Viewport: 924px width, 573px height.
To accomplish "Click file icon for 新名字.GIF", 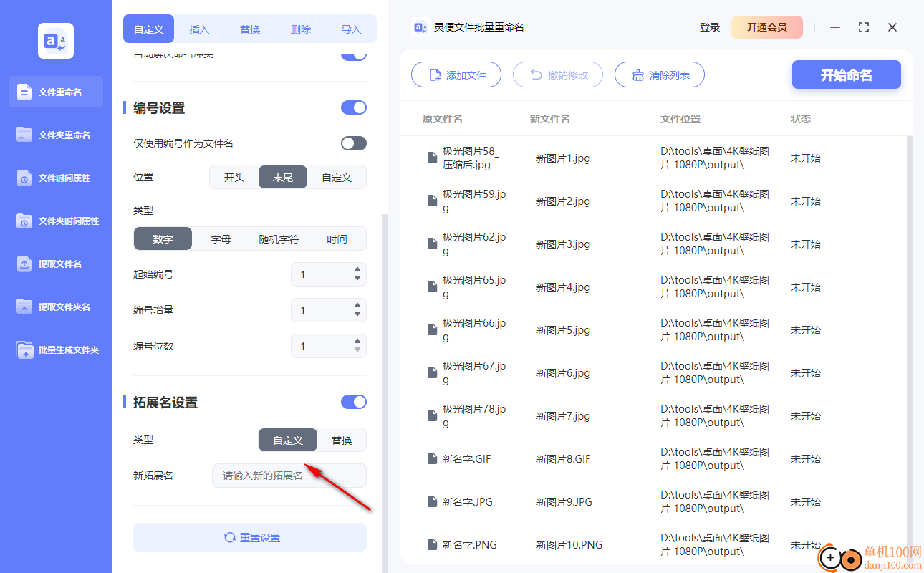I will (432, 458).
